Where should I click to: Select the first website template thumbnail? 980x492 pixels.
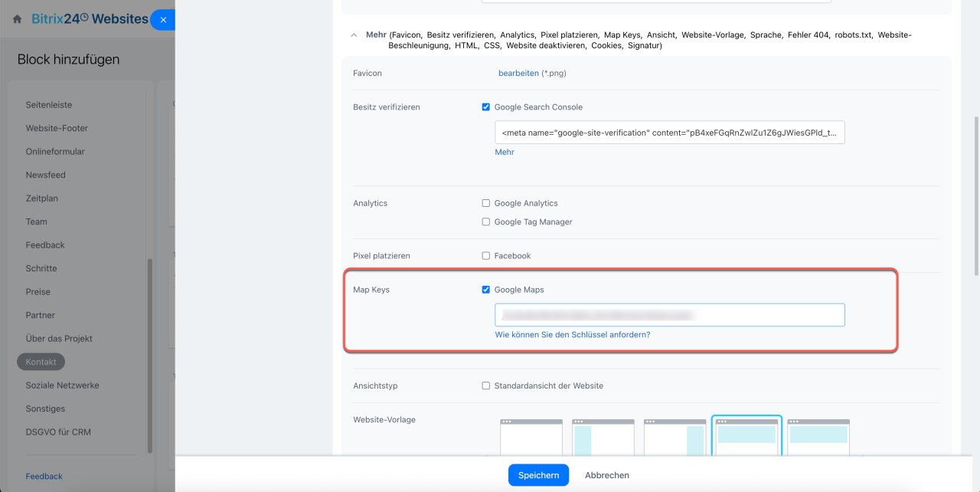(x=531, y=438)
